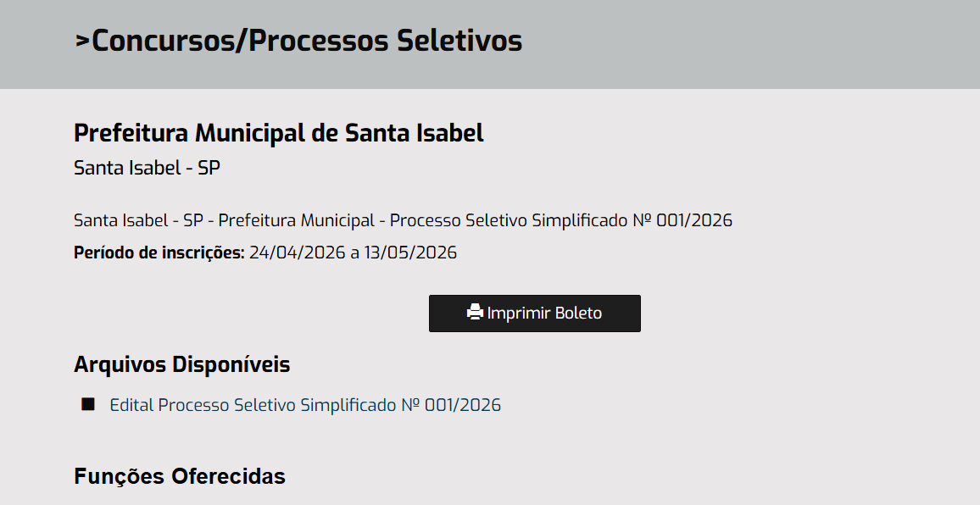Select the Prefeitura Municipal text in the process description
Image resolution: width=980 pixels, height=505 pixels.
(298, 220)
